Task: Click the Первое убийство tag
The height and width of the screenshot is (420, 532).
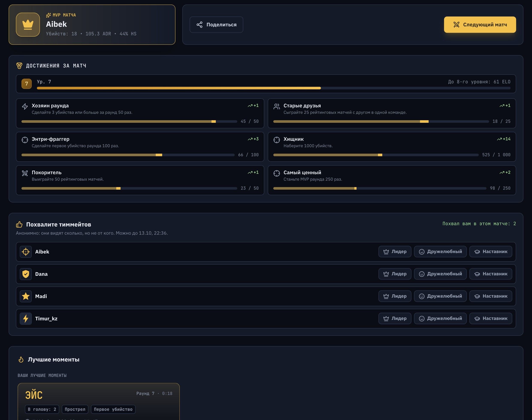Action: 113,409
